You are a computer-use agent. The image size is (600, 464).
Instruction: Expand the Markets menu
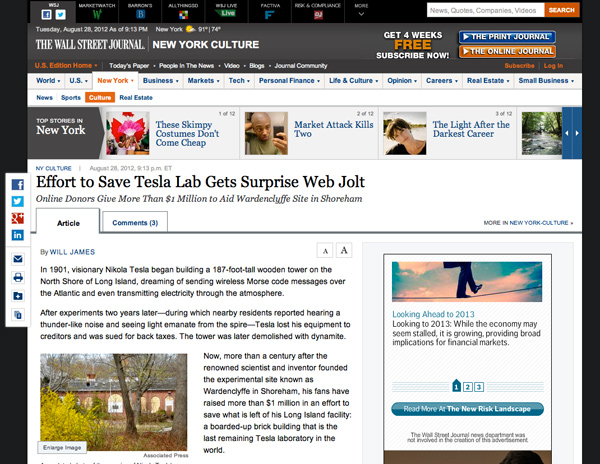(x=203, y=81)
